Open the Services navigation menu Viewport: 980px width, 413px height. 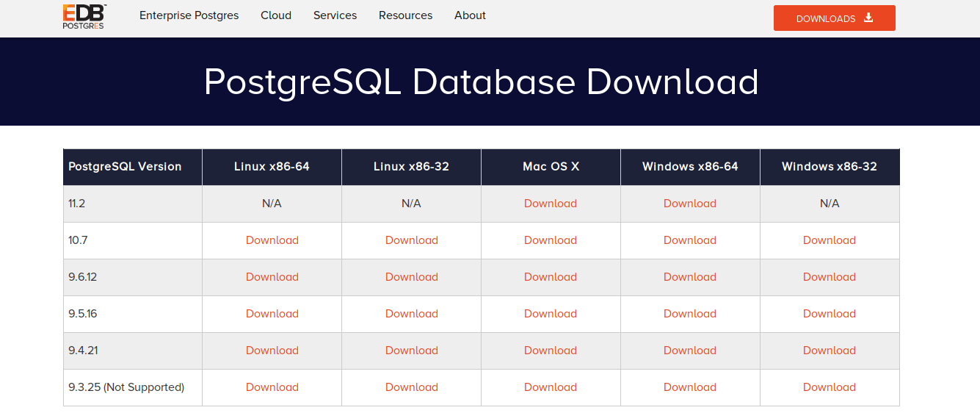(x=335, y=15)
